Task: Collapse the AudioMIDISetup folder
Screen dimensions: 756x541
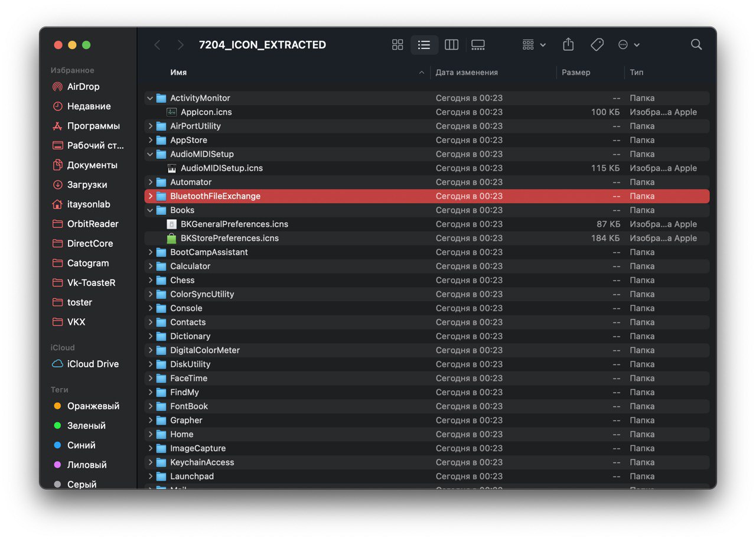Action: [150, 154]
